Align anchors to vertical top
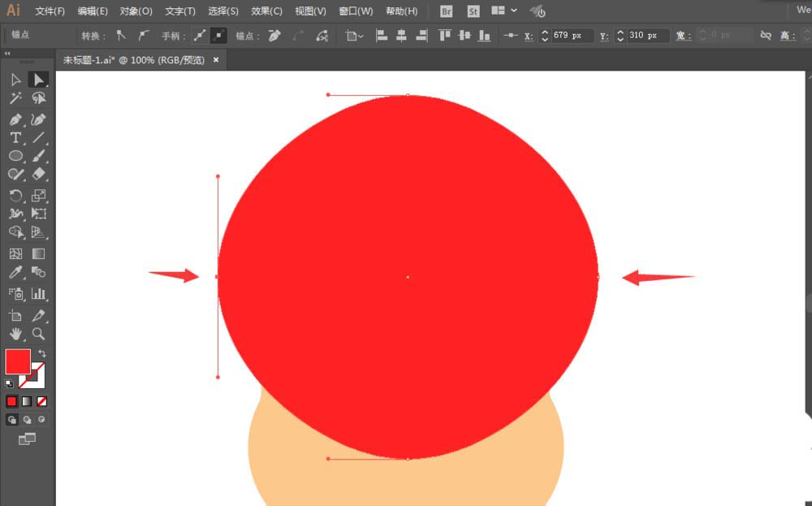 click(444, 35)
